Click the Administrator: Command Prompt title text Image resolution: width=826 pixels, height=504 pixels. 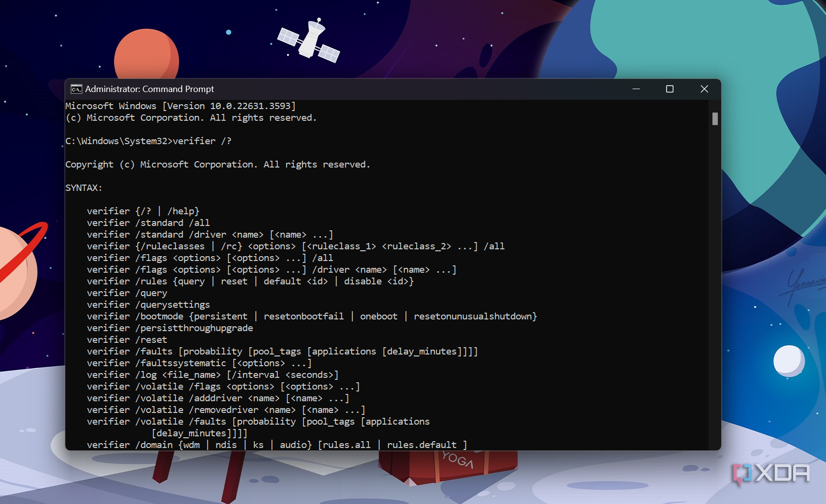pos(149,89)
